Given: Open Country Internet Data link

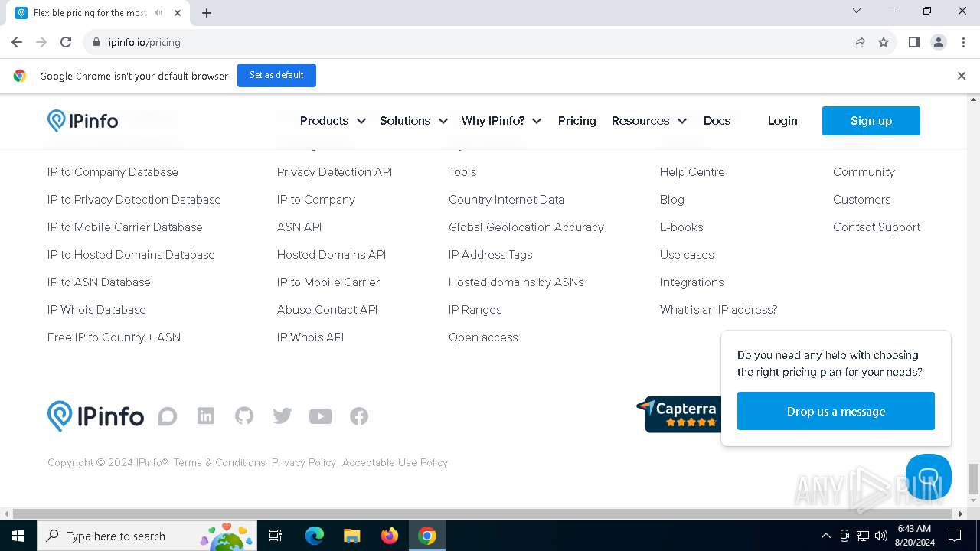Looking at the screenshot, I should click(506, 200).
